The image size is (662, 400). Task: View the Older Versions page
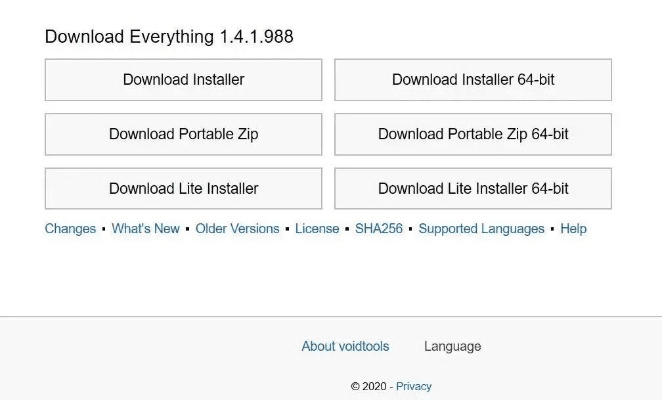(237, 229)
